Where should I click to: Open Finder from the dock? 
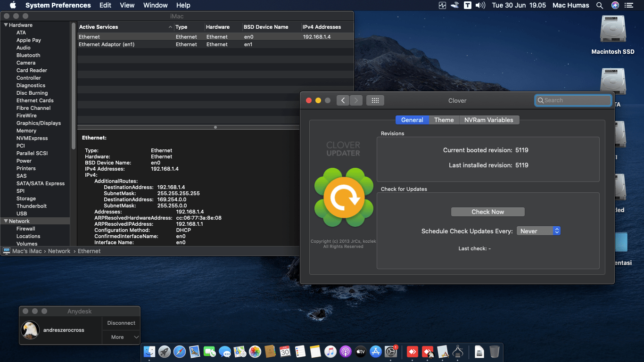pyautogui.click(x=149, y=352)
